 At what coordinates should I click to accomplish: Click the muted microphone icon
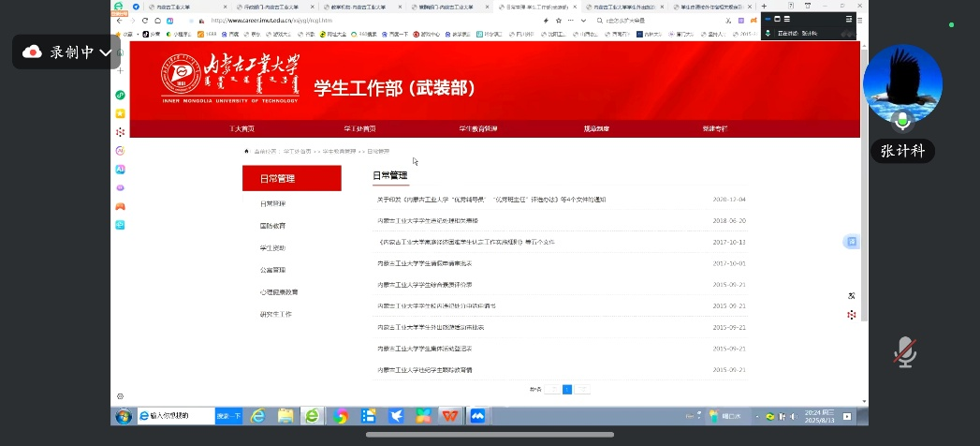pyautogui.click(x=903, y=351)
